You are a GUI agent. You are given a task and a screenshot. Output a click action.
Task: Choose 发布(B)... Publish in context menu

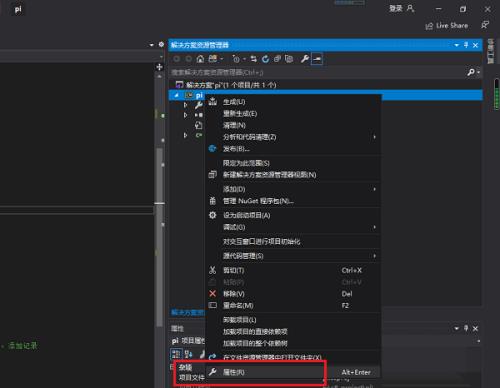(x=293, y=149)
